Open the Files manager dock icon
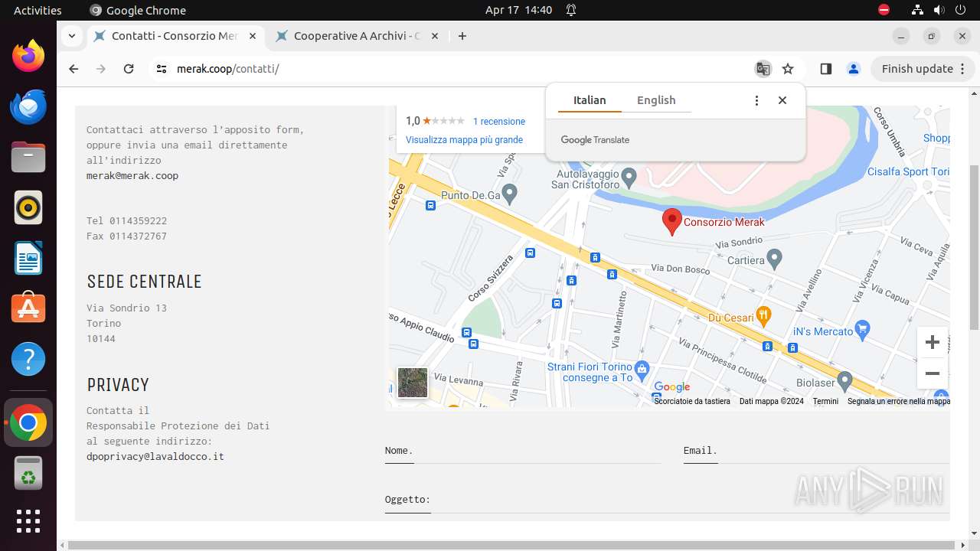 tap(28, 157)
